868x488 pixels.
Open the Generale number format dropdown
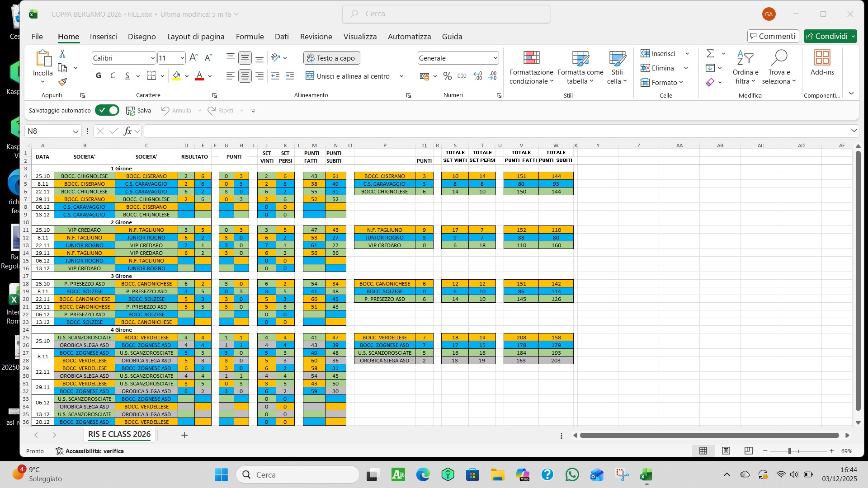495,58
